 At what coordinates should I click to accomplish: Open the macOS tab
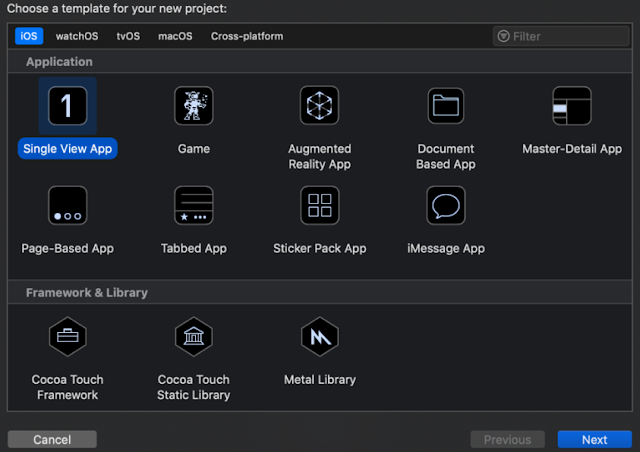pos(175,36)
